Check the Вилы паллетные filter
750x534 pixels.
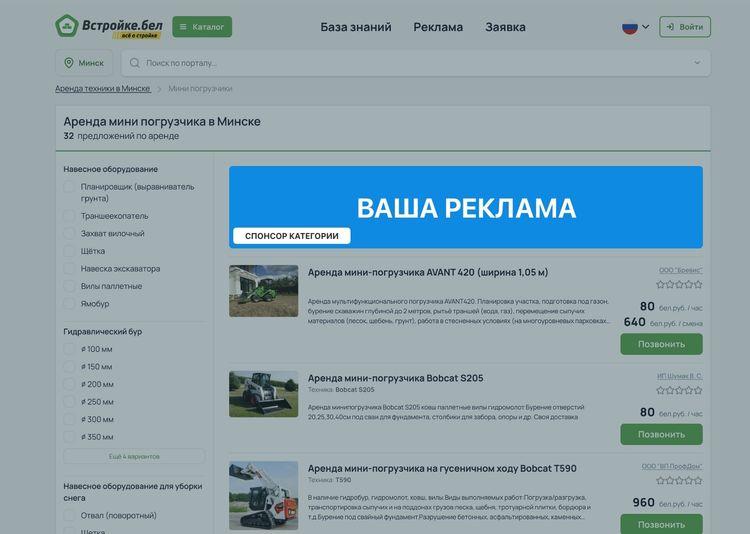pos(69,286)
